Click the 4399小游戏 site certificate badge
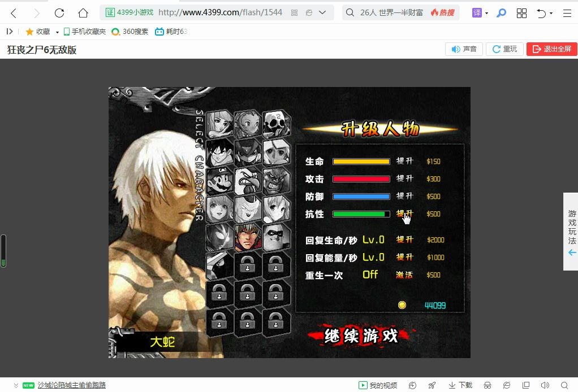The height and width of the screenshot is (392, 578). pos(130,12)
